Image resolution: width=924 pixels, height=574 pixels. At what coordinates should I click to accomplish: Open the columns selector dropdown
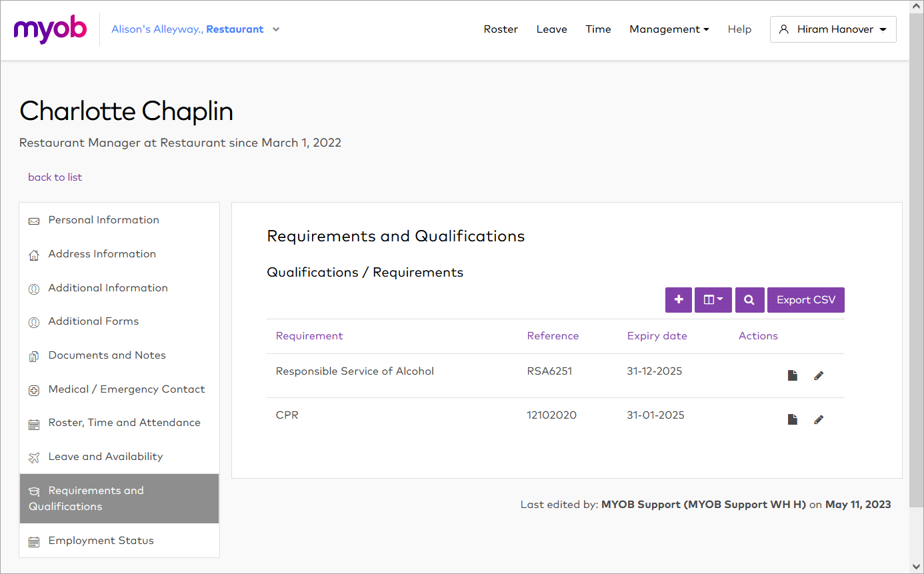713,300
